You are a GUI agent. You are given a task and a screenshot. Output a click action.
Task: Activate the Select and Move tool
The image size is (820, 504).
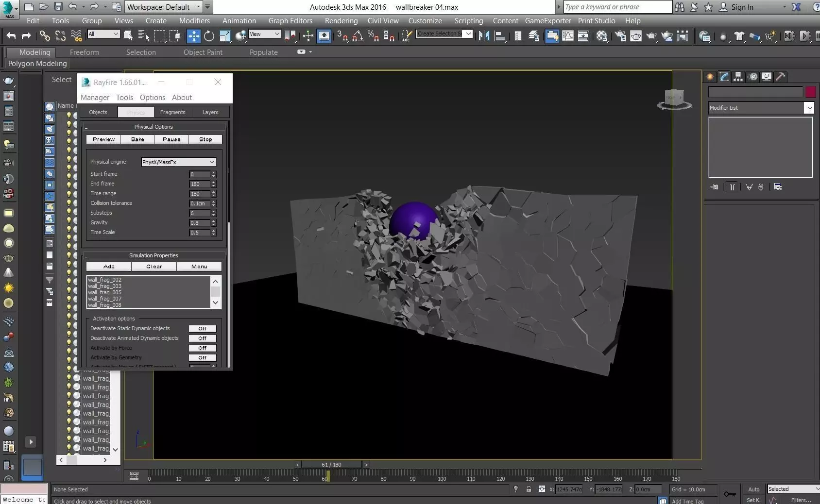193,36
